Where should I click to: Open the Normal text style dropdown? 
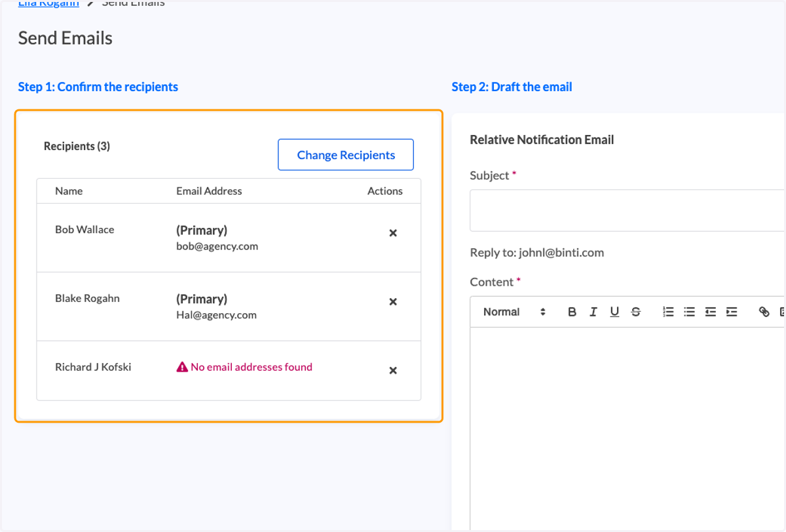514,312
